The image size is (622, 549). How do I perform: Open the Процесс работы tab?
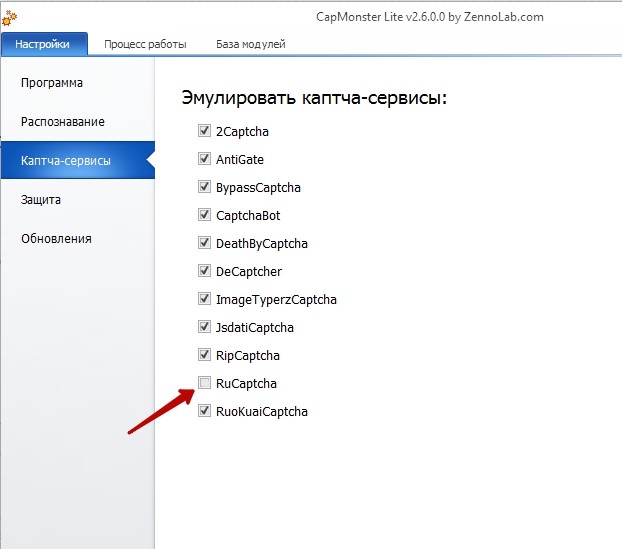(145, 44)
